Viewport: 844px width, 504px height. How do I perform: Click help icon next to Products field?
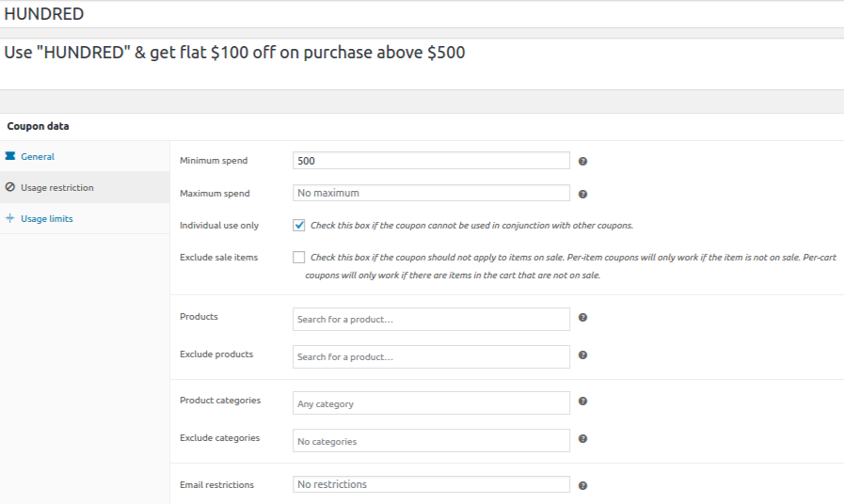583,318
